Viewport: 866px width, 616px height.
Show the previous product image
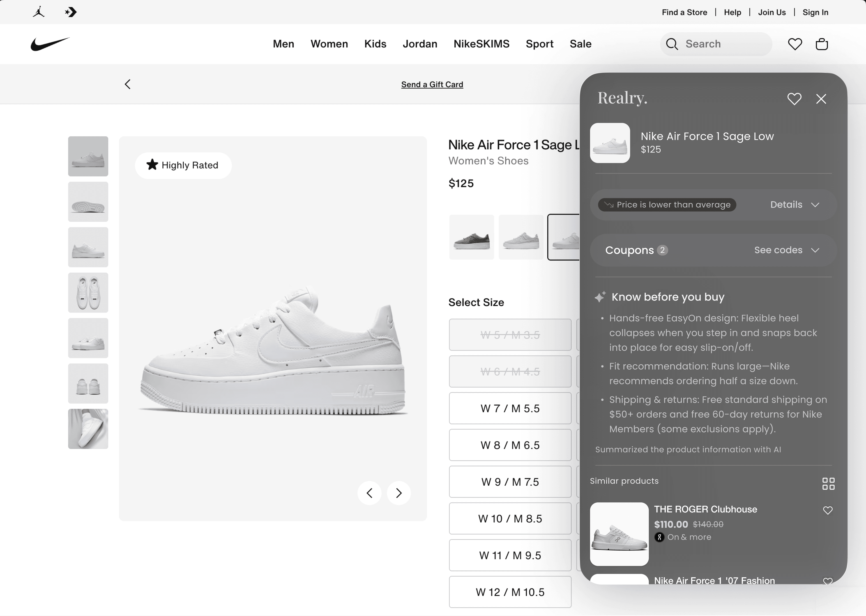click(x=369, y=493)
